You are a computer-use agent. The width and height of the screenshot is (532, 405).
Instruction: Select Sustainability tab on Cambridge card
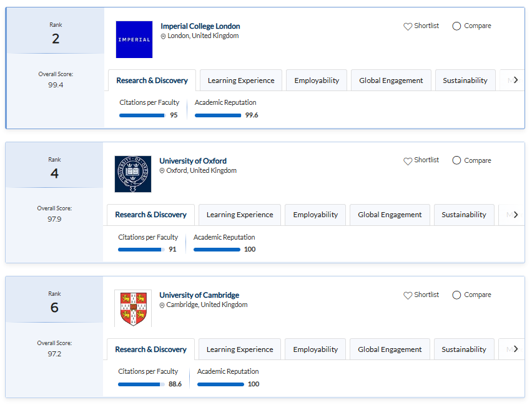[464, 349]
